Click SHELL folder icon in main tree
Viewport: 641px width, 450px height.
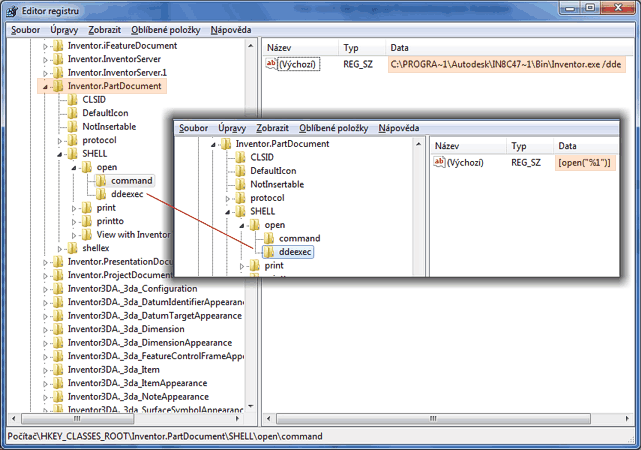72,153
